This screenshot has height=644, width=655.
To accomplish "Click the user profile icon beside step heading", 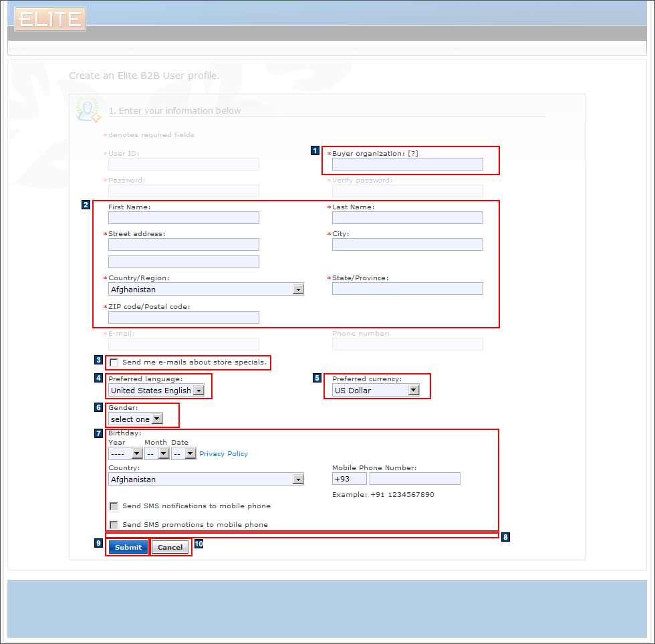I will pyautogui.click(x=88, y=108).
